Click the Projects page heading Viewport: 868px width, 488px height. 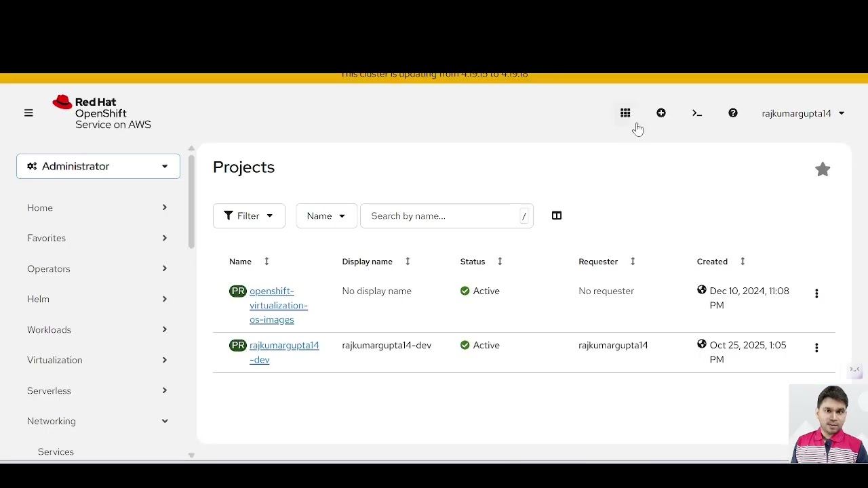pos(243,167)
